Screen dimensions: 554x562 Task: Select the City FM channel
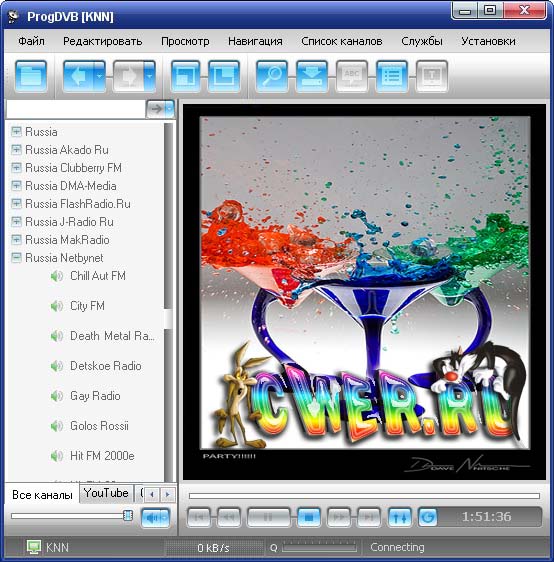(x=87, y=306)
